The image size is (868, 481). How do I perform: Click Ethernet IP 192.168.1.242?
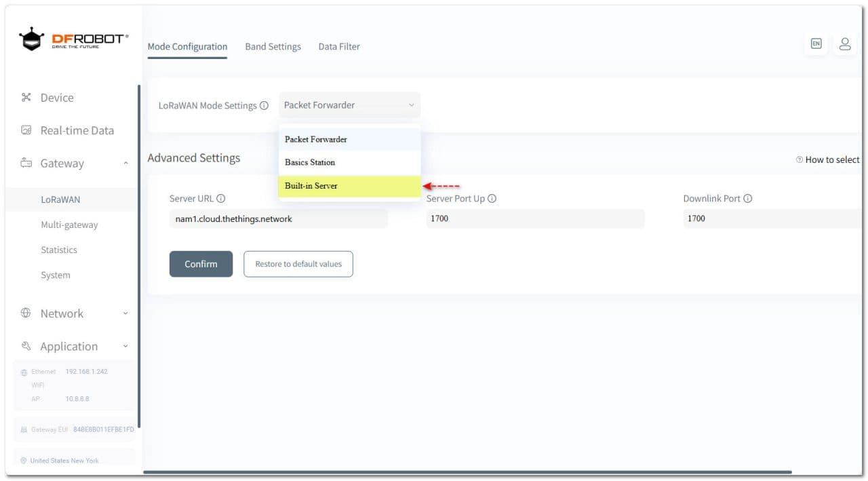pyautogui.click(x=87, y=372)
